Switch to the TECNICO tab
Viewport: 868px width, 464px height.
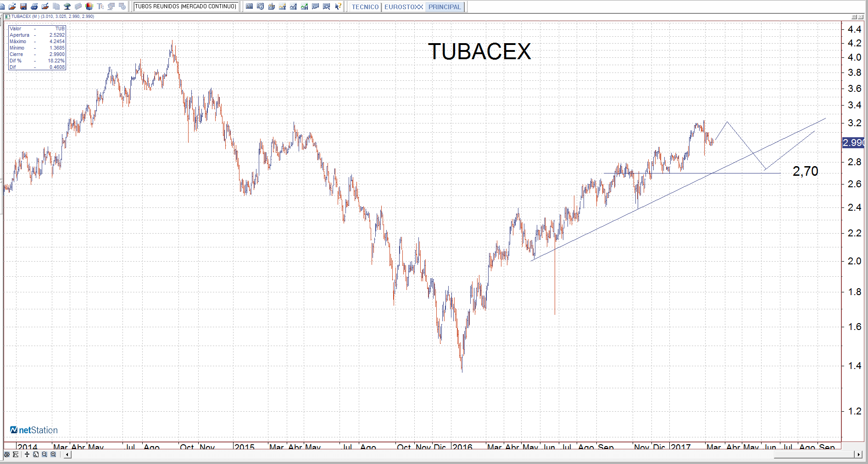(365, 7)
